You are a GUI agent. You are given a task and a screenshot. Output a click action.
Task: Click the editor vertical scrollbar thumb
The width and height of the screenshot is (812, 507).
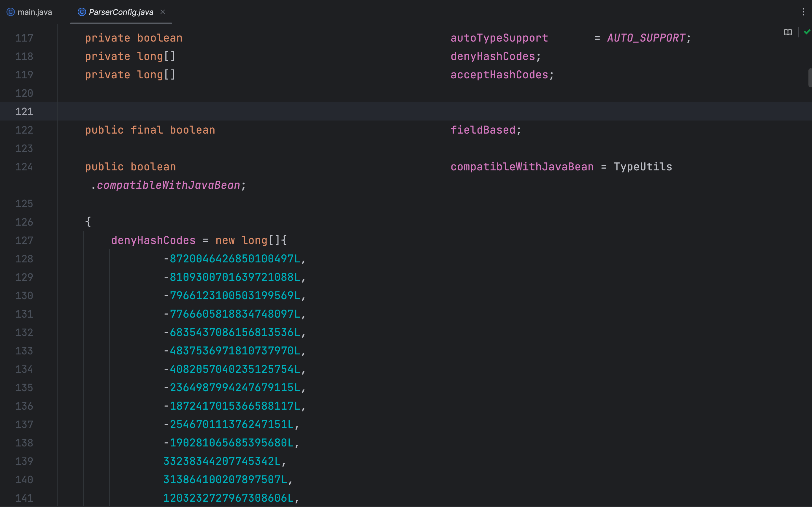tap(810, 78)
